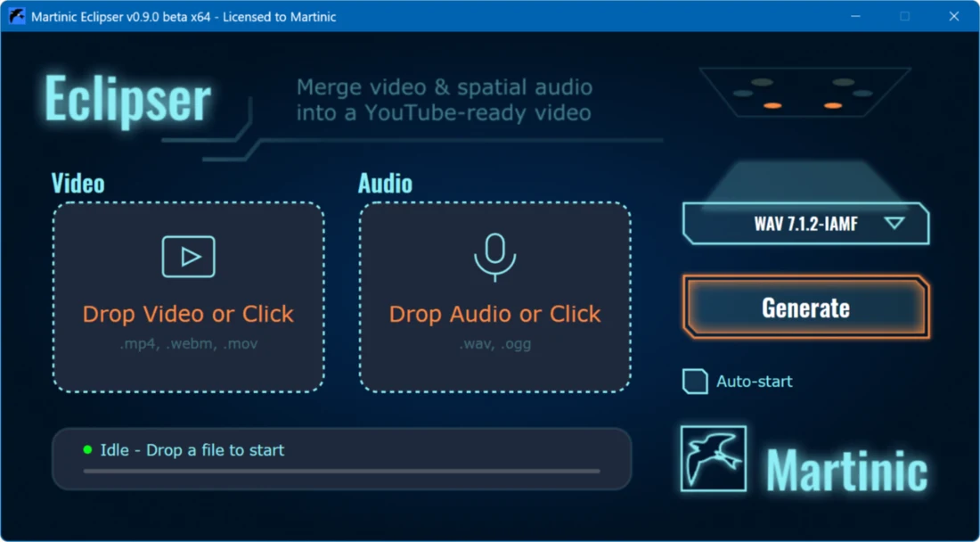Open the WAV 7.1.2-IAMF format dropdown
The image size is (980, 542).
coord(805,223)
